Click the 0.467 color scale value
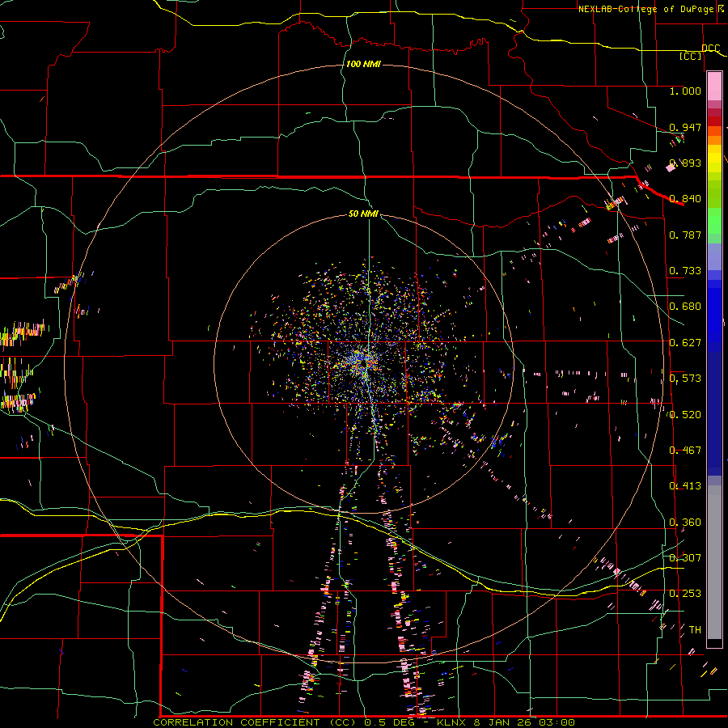Image resolution: width=728 pixels, height=728 pixels. 685,451
